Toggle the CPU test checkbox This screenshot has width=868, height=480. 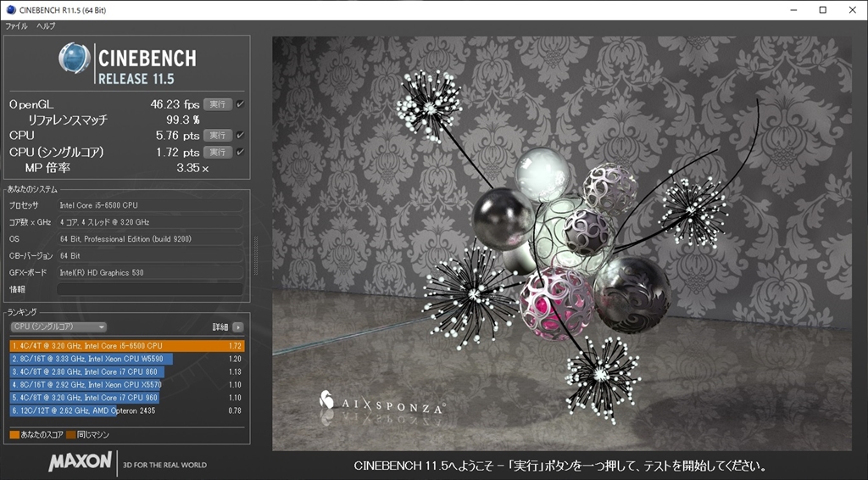(240, 135)
